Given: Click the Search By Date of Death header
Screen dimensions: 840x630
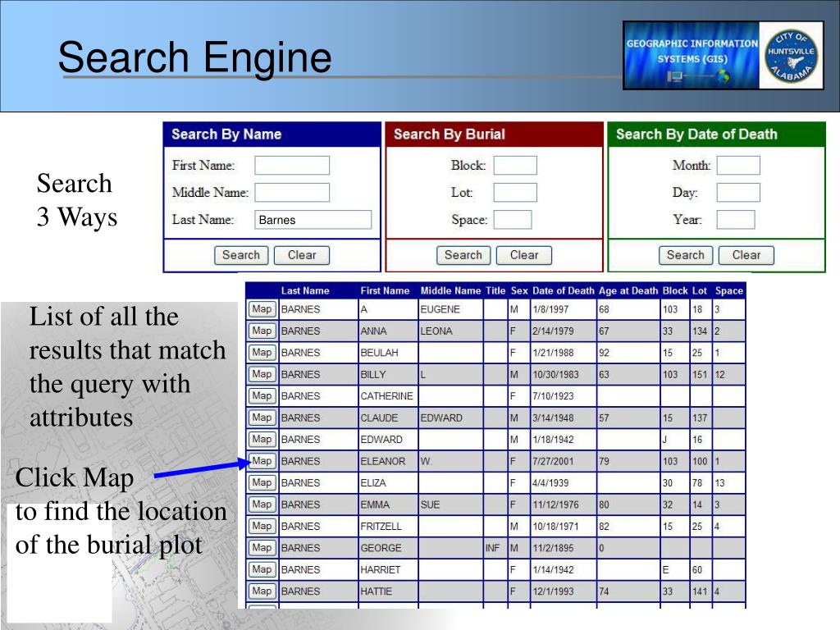Looking at the screenshot, I should click(716, 135).
